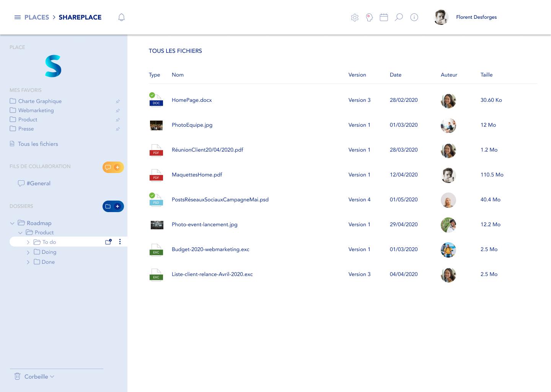Expand the To do folder chevron
Screen dimensions: 551x392
[x=28, y=242]
